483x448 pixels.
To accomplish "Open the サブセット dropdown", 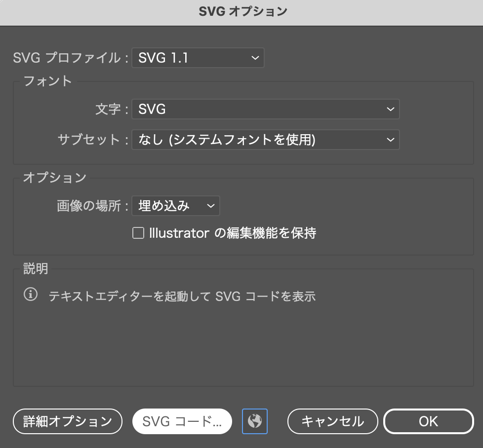I will 266,140.
